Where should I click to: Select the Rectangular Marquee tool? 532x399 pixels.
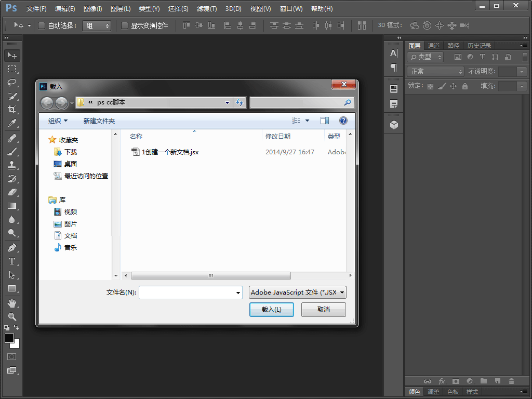12,69
